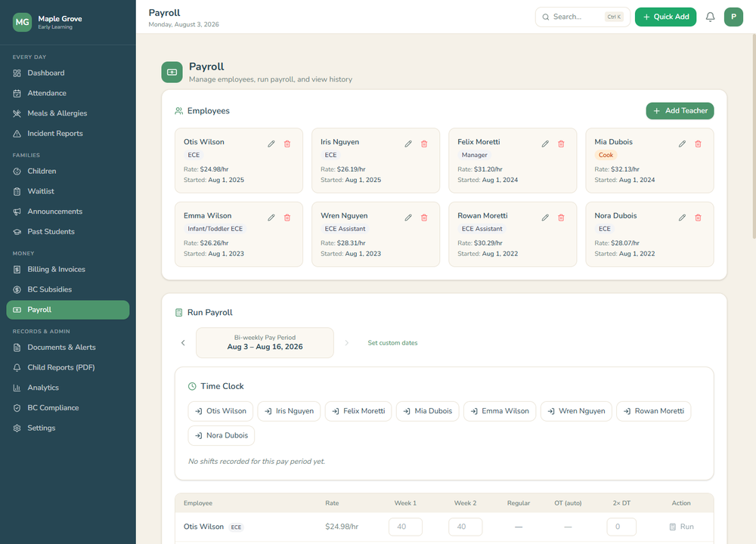Open BC Compliance page
This screenshot has height=544, width=756.
click(68, 409)
